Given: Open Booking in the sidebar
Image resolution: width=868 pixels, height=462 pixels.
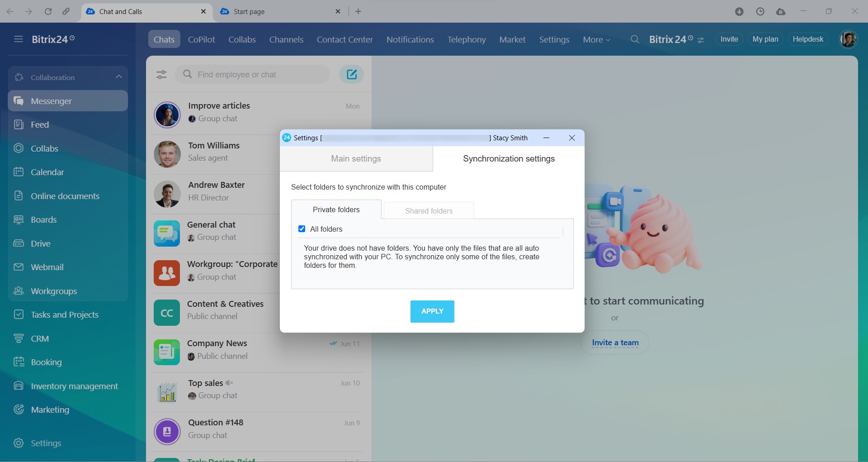Looking at the screenshot, I should pyautogui.click(x=68, y=362).
